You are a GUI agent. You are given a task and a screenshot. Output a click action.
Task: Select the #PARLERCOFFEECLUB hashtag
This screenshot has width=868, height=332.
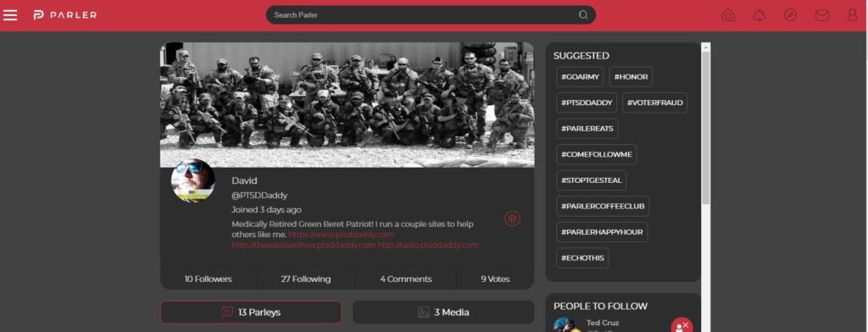pos(603,206)
